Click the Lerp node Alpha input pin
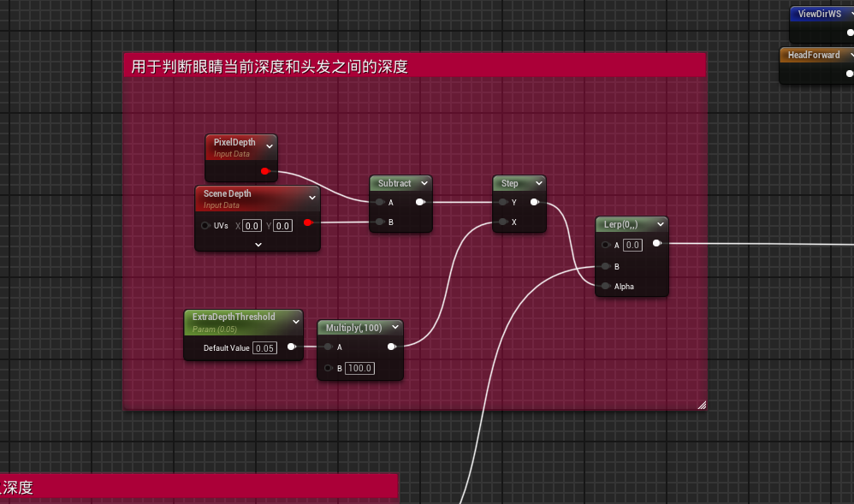 coord(605,286)
